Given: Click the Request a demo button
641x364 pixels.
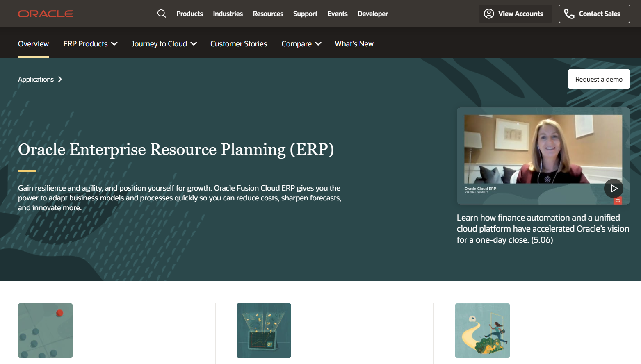Looking at the screenshot, I should coord(599,79).
